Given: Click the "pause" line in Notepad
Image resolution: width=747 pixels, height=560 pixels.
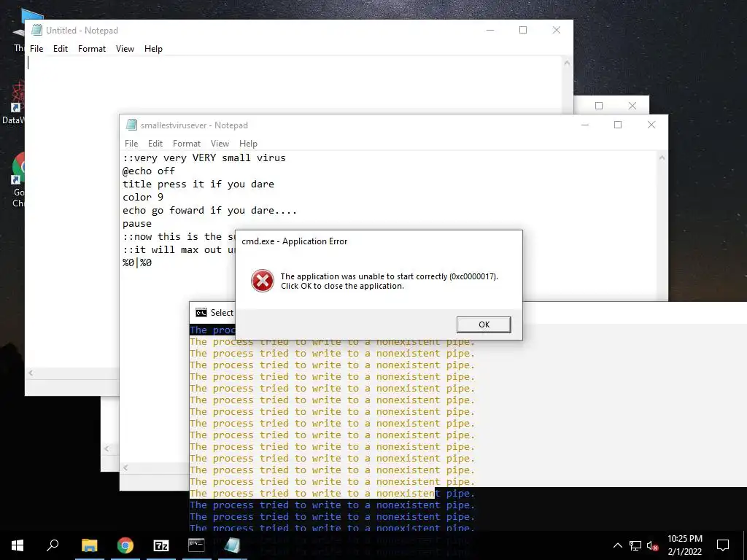Looking at the screenshot, I should 137,223.
